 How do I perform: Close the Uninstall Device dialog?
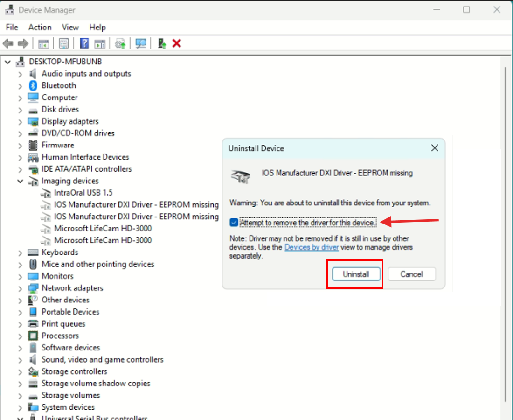(x=434, y=148)
